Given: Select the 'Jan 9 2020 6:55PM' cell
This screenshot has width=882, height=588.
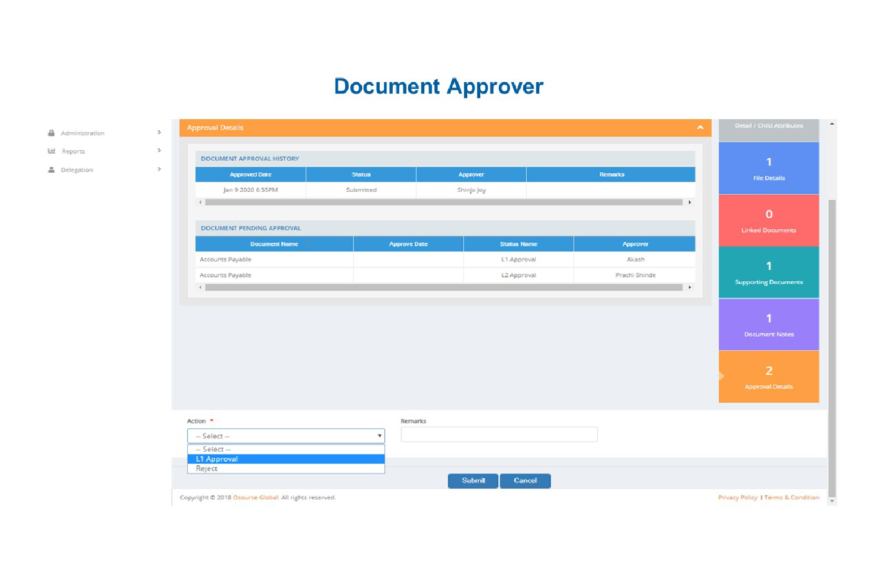Looking at the screenshot, I should tap(251, 190).
